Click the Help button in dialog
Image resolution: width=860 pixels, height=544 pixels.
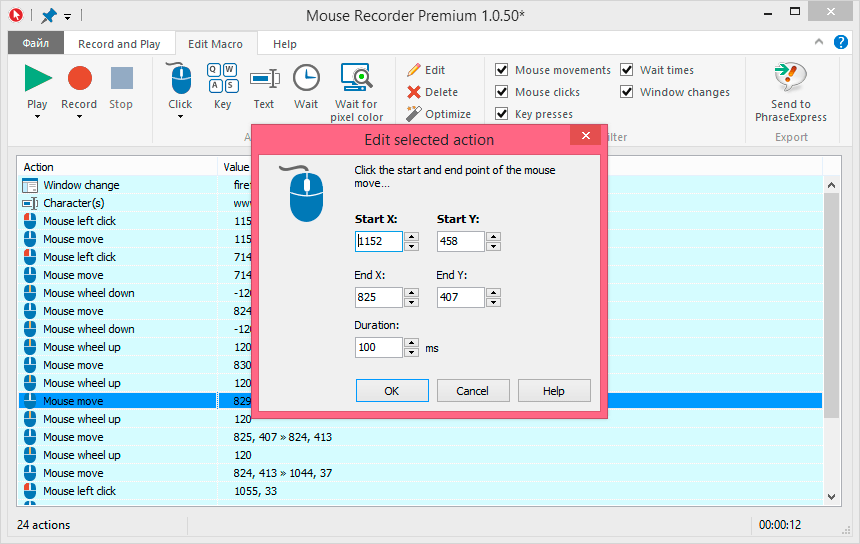553,390
